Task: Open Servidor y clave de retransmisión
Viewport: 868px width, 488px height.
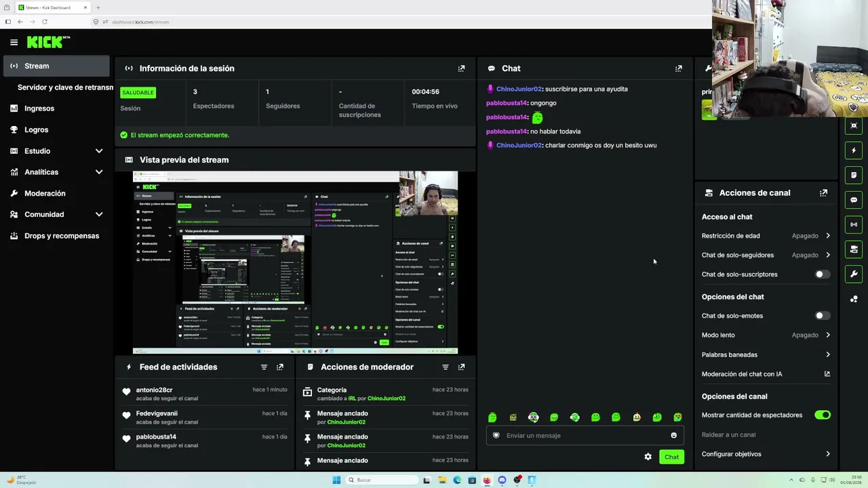Action: click(x=65, y=87)
